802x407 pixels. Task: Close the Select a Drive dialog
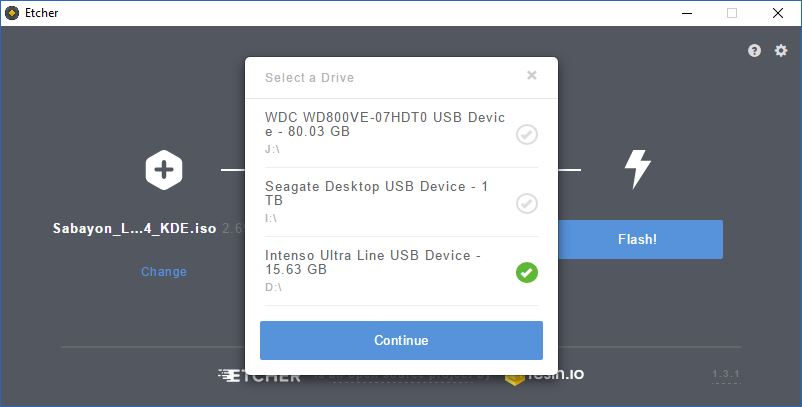click(x=532, y=75)
